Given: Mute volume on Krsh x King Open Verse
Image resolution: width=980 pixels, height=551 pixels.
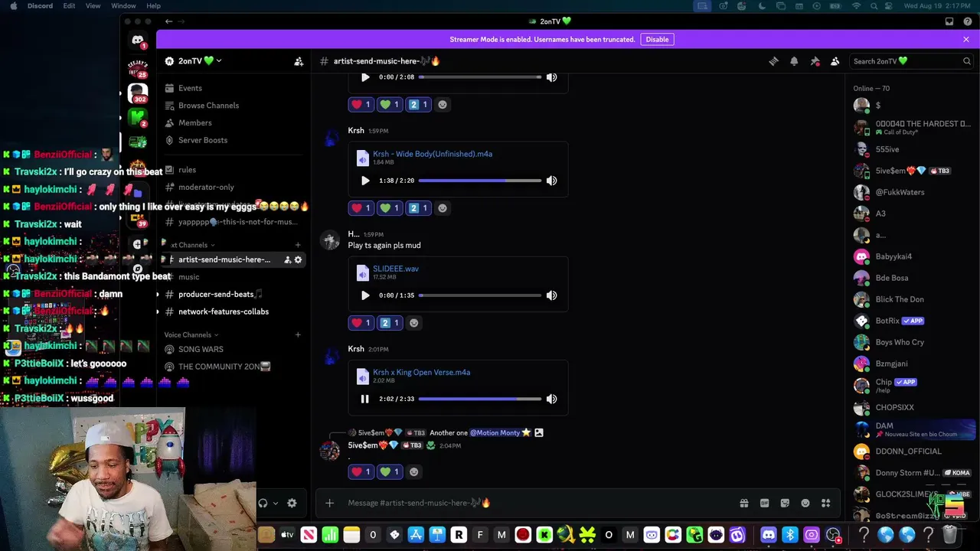Looking at the screenshot, I should point(551,399).
